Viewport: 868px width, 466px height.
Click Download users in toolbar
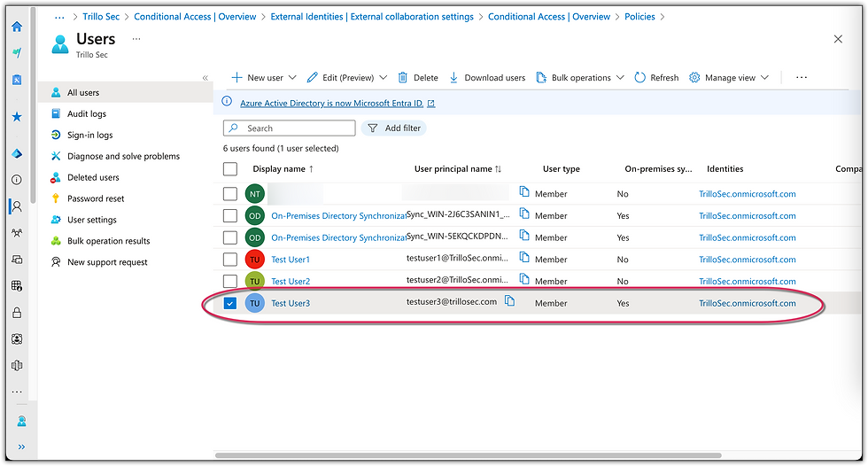point(487,77)
